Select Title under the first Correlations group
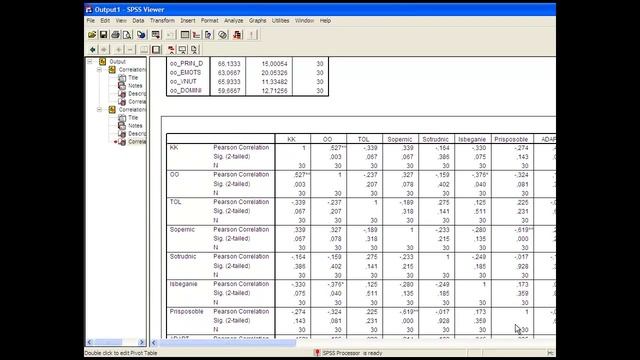 (133, 78)
